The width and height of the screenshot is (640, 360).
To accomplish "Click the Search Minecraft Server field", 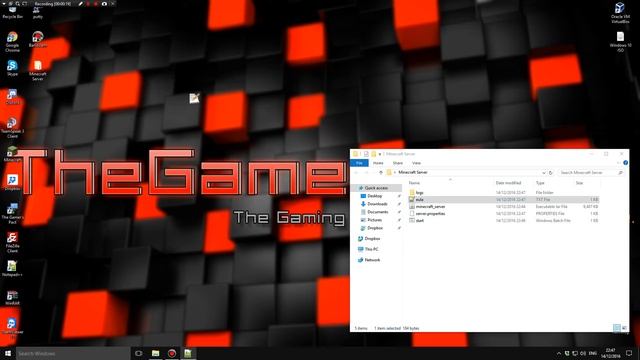I will tap(591, 173).
